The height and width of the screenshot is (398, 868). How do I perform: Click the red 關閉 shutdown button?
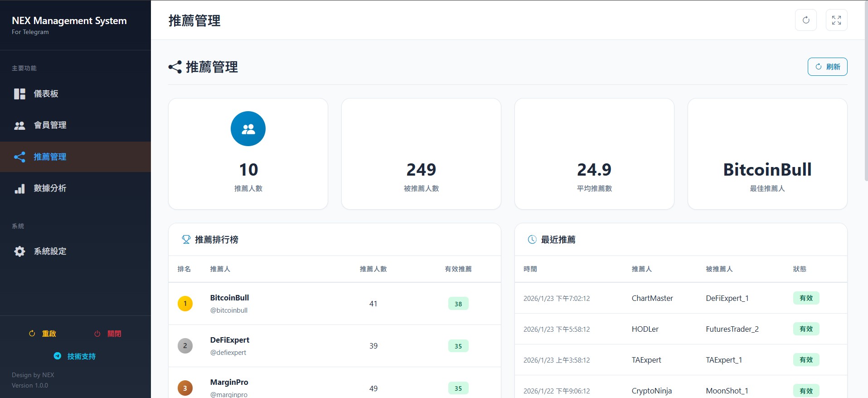108,334
